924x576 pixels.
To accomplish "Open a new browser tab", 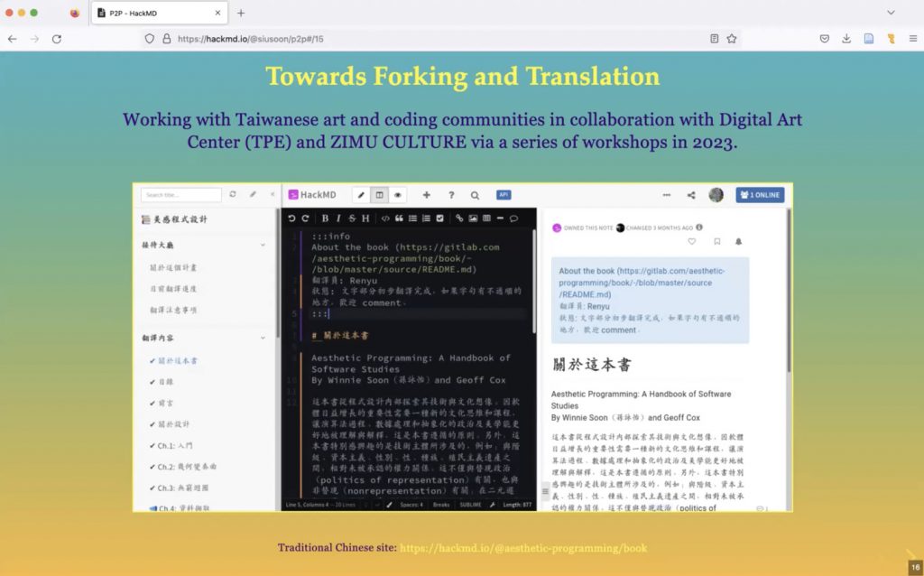I will pyautogui.click(x=241, y=13).
